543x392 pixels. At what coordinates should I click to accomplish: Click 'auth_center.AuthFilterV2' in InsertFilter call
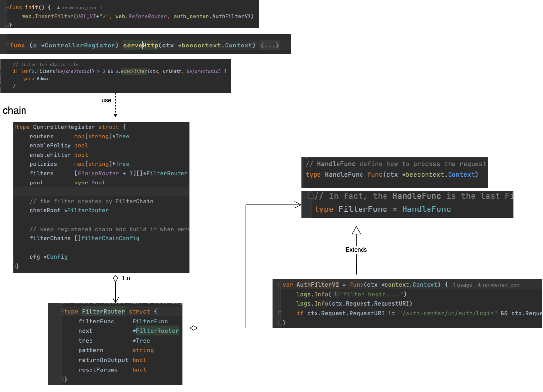click(x=212, y=16)
